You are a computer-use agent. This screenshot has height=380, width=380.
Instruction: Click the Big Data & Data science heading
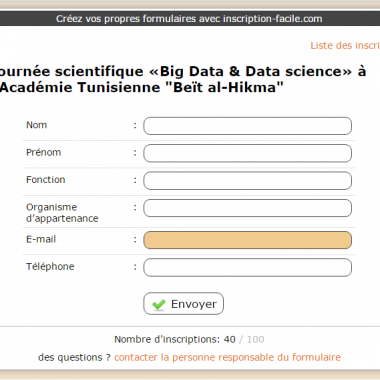coord(183,79)
